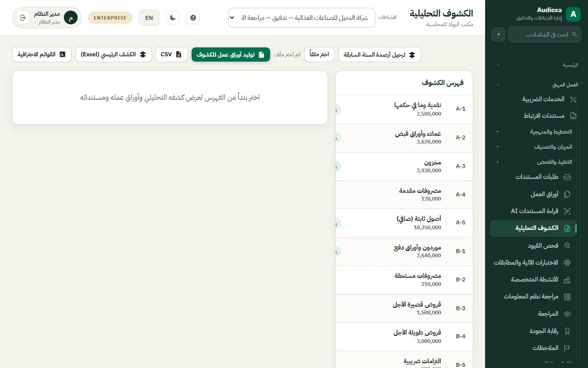
Task: Click the الاختبارات الآلية والمطابقات chip icon
Action: (567, 262)
